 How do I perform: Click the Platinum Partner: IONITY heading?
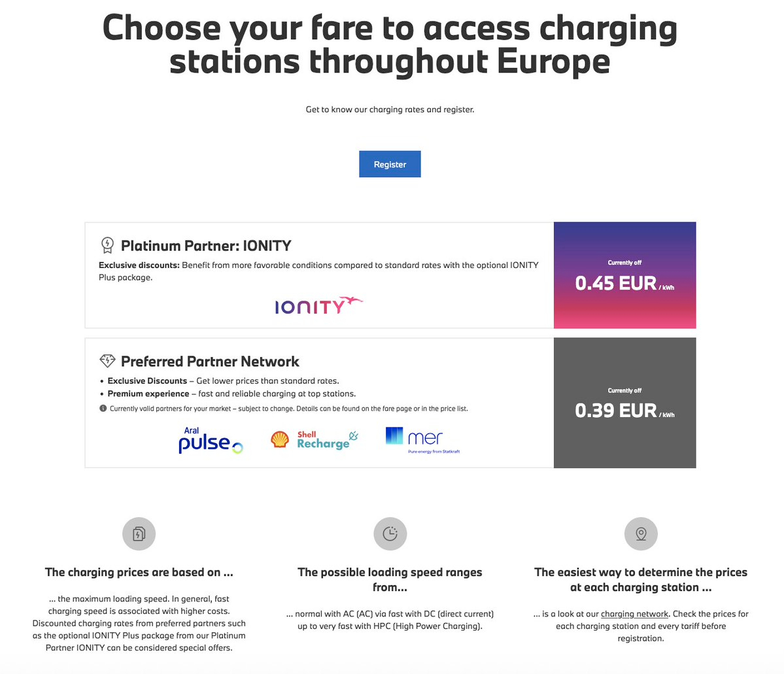206,246
